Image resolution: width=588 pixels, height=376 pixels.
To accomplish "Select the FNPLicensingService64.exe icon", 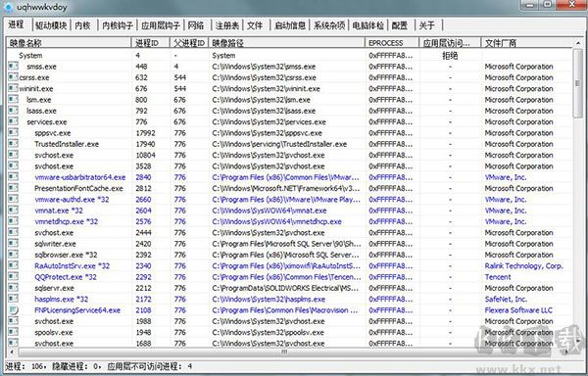I will pyautogui.click(x=13, y=309).
